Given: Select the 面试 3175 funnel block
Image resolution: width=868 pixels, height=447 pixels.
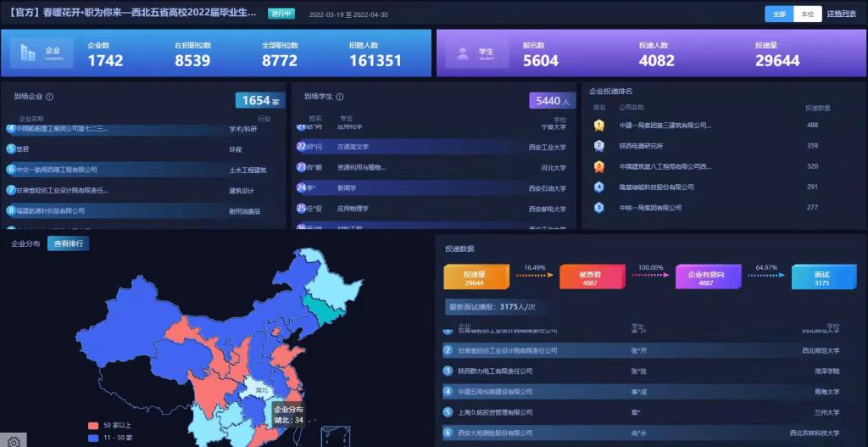Looking at the screenshot, I should pyautogui.click(x=823, y=278).
